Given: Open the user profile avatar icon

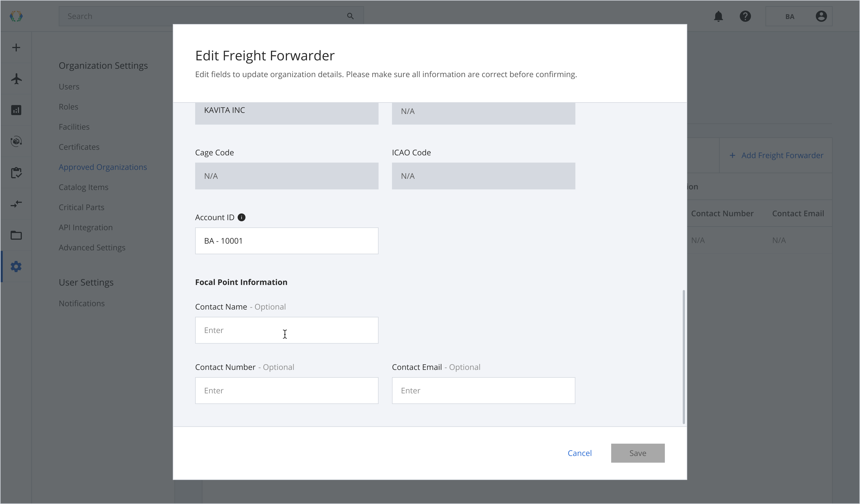Looking at the screenshot, I should click(x=821, y=16).
